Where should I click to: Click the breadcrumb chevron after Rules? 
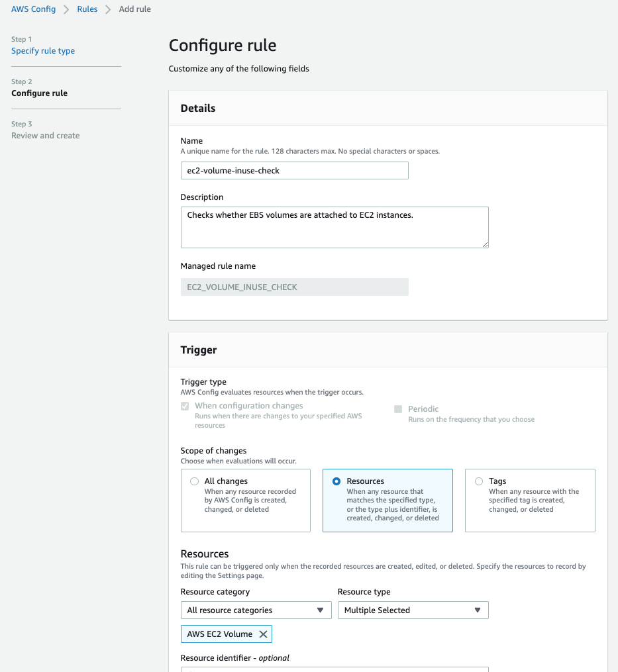tap(108, 9)
